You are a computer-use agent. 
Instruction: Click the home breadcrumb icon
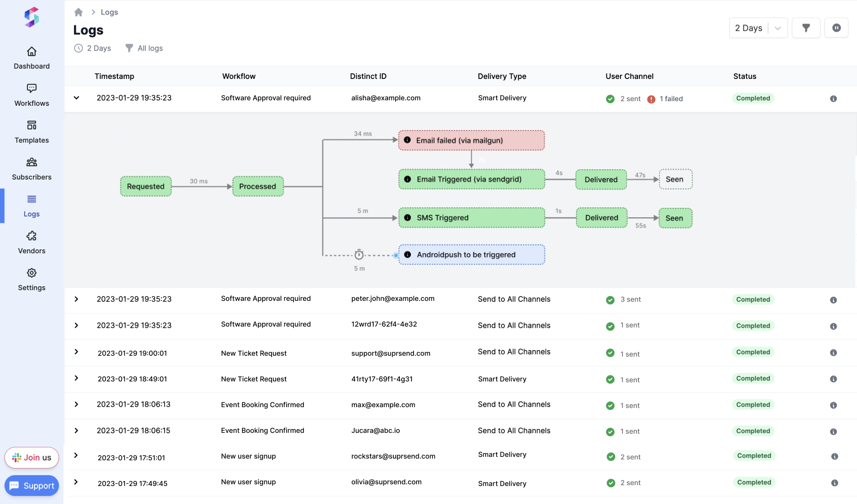point(78,12)
